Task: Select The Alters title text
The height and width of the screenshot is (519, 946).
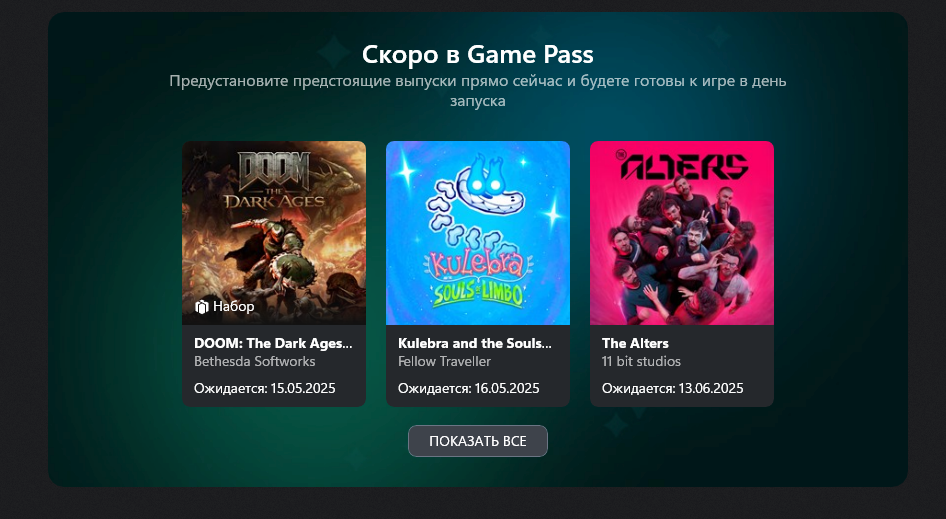Action: click(x=635, y=343)
